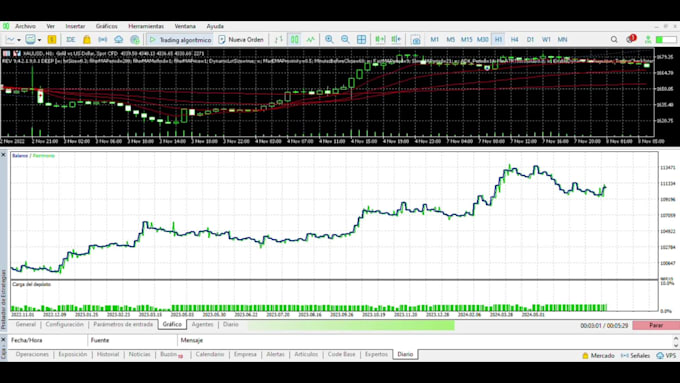
Task: Switch to the Historial tab
Action: [x=108, y=354]
